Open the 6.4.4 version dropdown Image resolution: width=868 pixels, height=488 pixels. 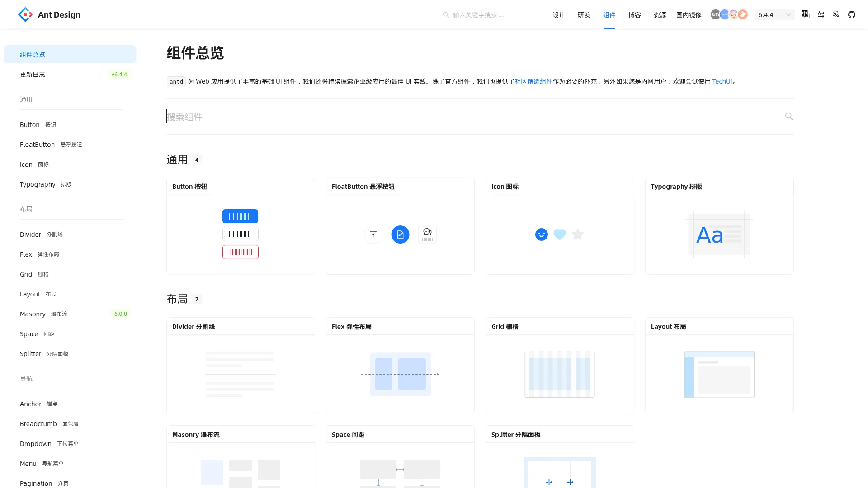coord(774,15)
